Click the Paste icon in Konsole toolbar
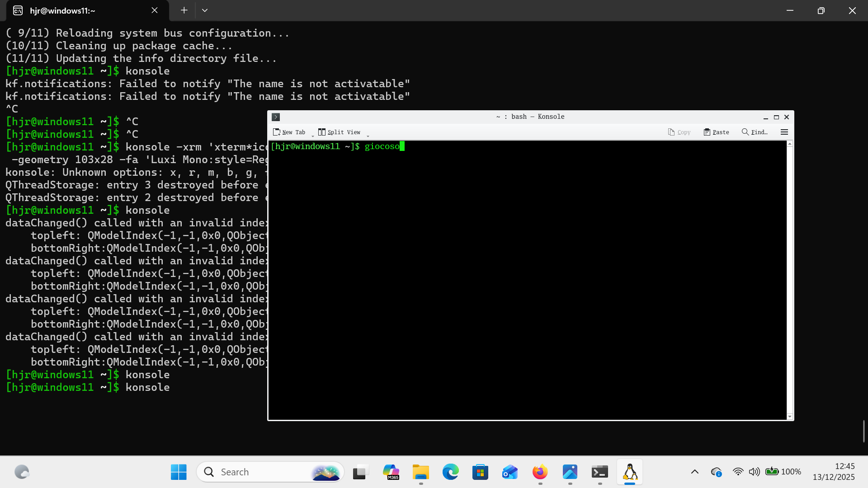The width and height of the screenshot is (868, 488). tap(707, 132)
